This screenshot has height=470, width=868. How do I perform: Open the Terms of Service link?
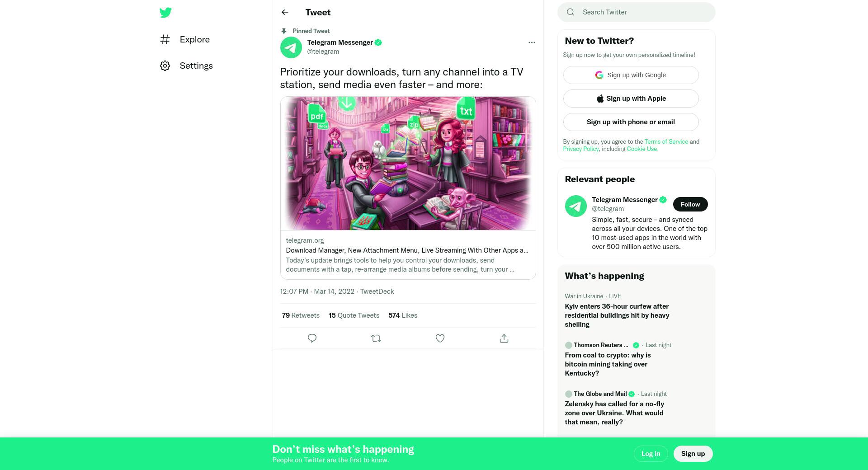[x=666, y=142]
